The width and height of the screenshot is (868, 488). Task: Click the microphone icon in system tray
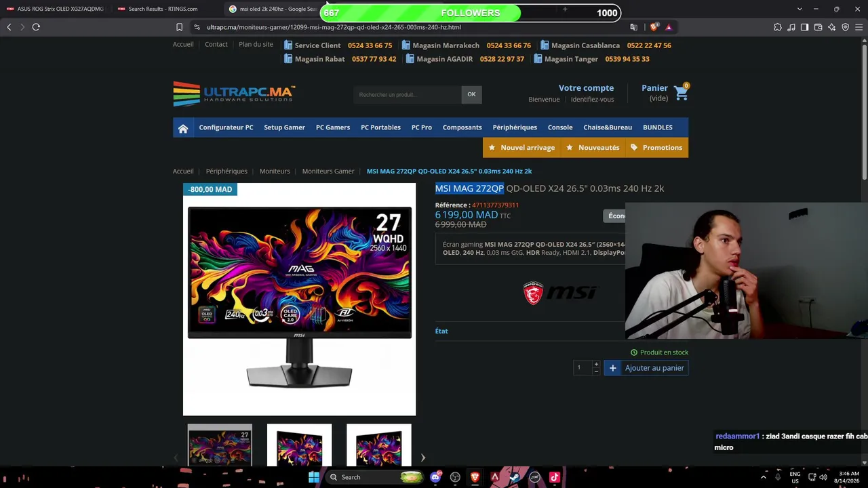(778, 477)
